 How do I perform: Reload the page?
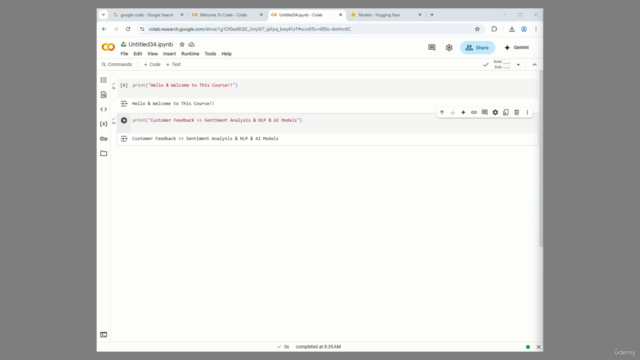coord(128,29)
